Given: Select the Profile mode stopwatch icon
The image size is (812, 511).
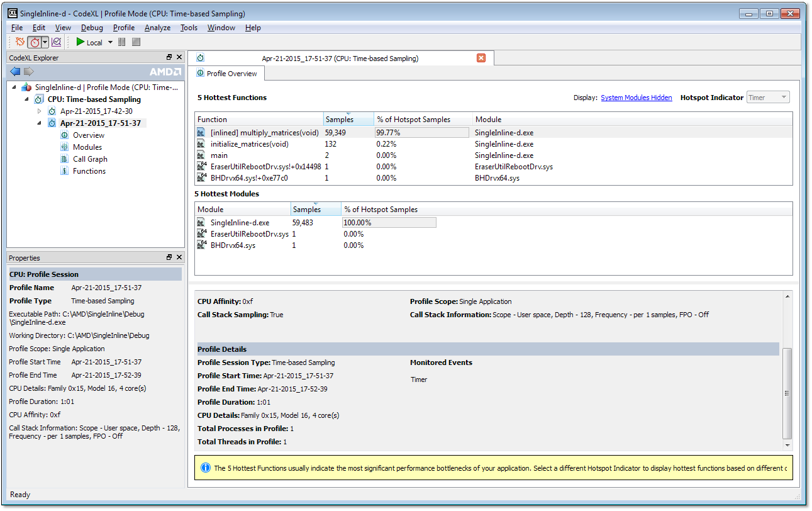Looking at the screenshot, I should (x=35, y=42).
